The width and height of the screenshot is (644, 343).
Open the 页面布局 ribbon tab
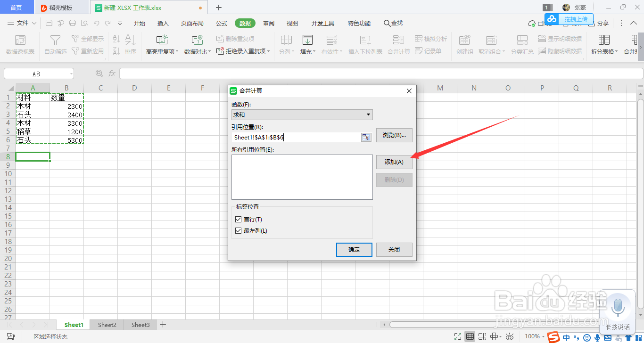click(x=192, y=23)
